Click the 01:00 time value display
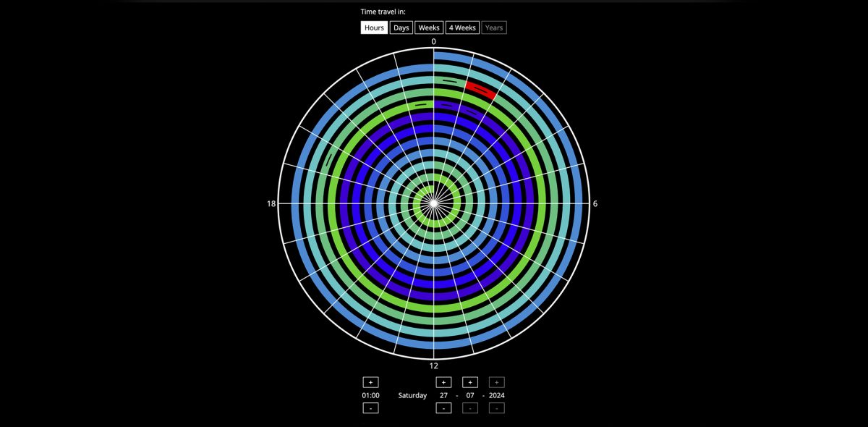868x427 pixels. [x=370, y=396]
